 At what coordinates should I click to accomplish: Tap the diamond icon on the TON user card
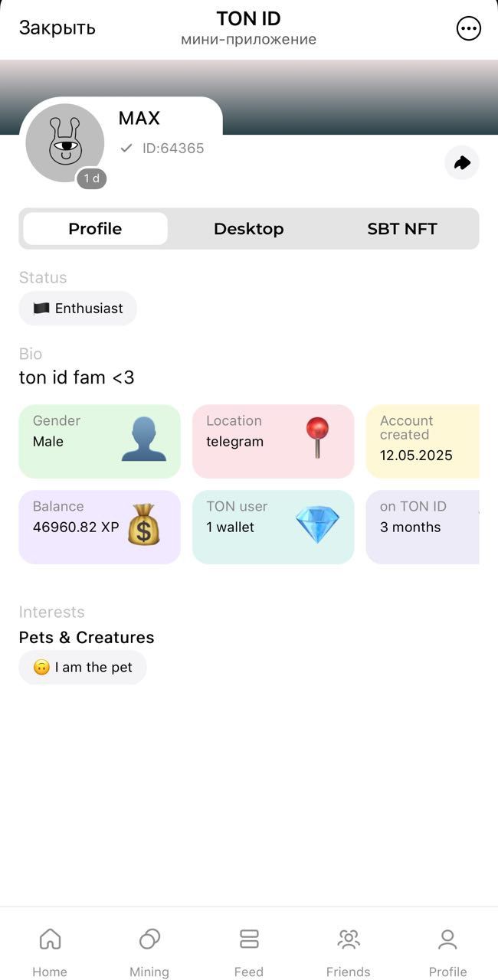319,524
